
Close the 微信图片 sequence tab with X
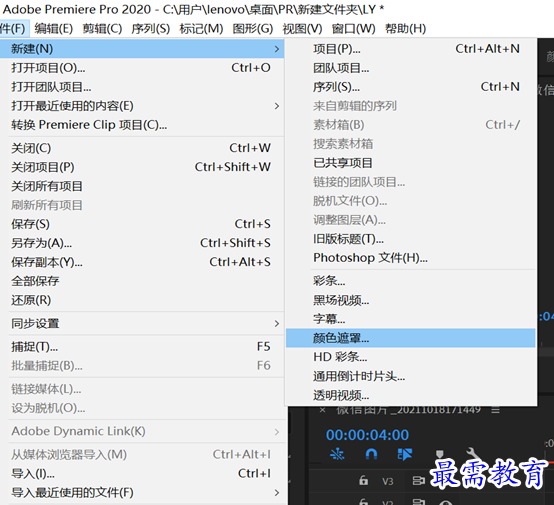(x=322, y=410)
